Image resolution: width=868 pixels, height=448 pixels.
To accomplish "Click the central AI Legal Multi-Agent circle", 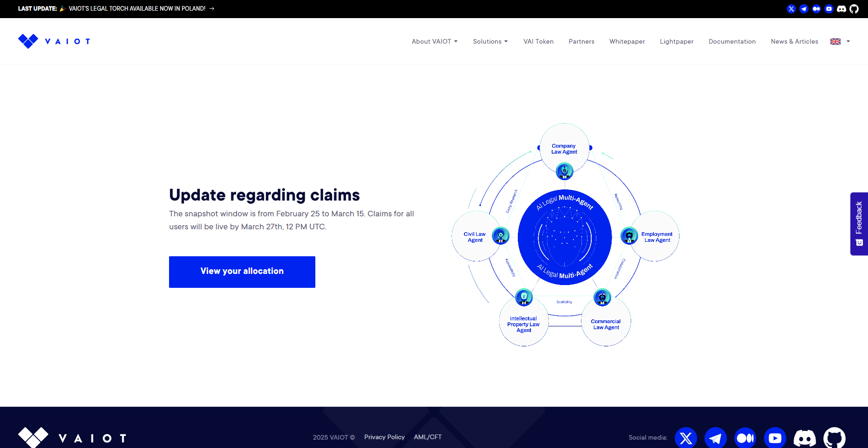I will tap(565, 236).
